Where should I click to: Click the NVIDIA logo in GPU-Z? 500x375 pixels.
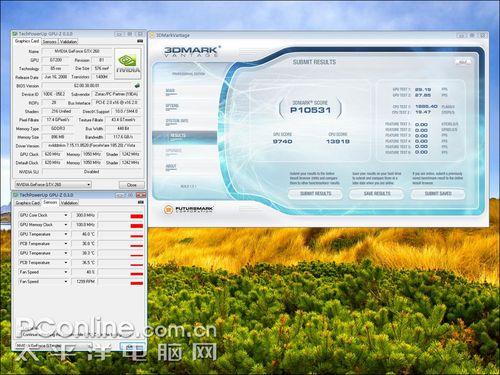pyautogui.click(x=127, y=63)
